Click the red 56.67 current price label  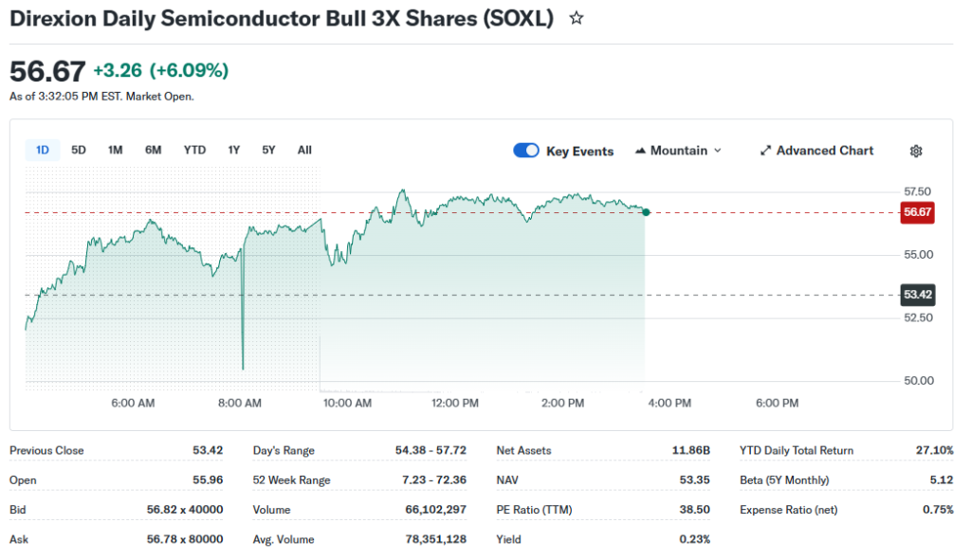pos(917,212)
